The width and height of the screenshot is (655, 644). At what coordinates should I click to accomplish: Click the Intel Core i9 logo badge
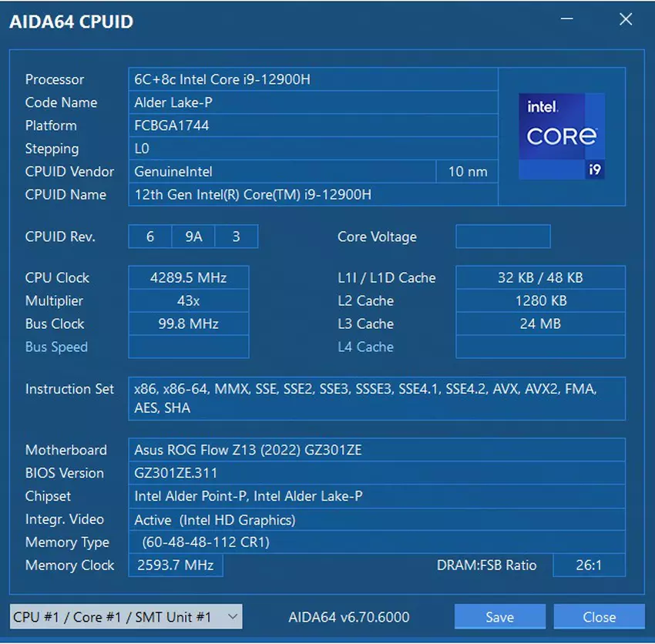(x=561, y=136)
